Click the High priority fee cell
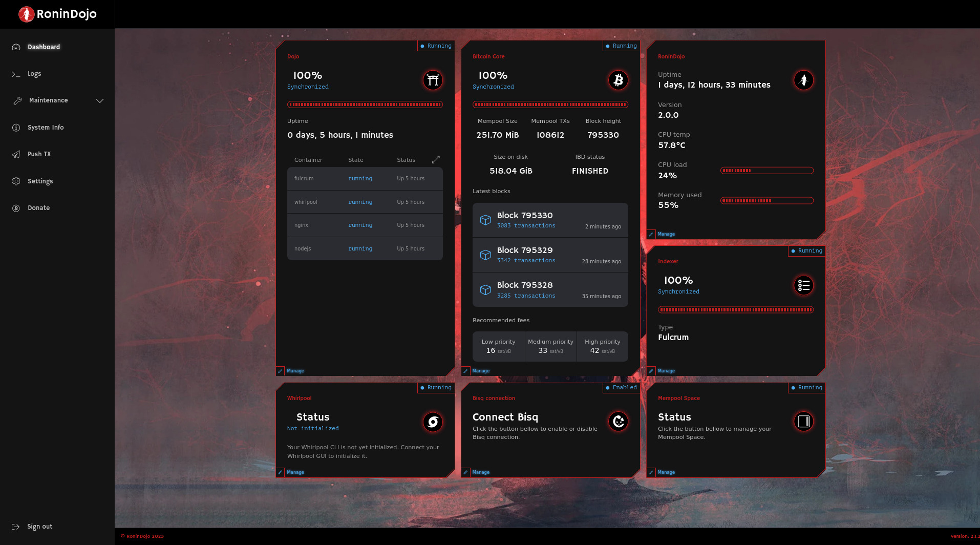Viewport: 980px width, 545px height. click(603, 347)
